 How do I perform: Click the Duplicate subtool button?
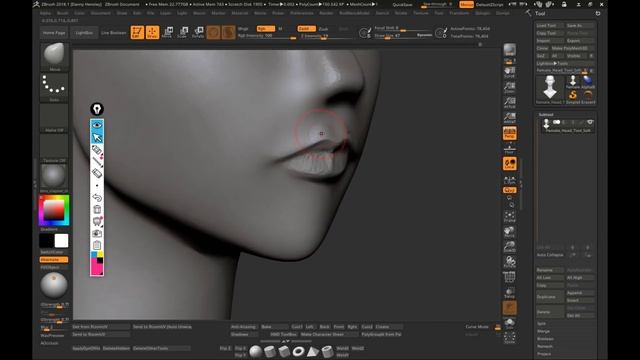point(550,297)
